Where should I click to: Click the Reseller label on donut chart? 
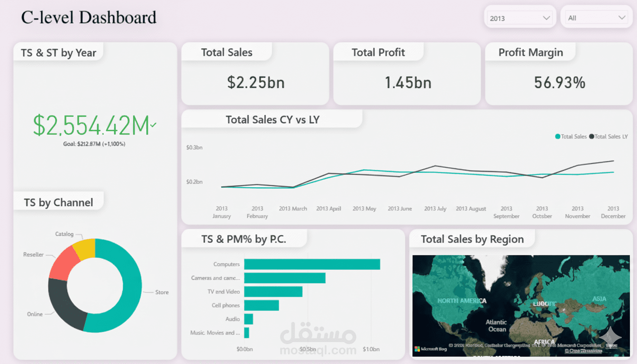tap(33, 255)
